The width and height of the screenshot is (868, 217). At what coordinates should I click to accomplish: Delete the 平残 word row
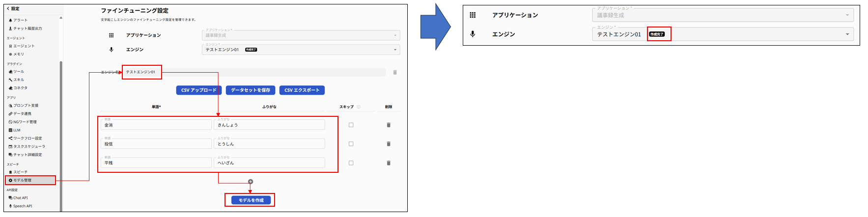click(x=388, y=163)
